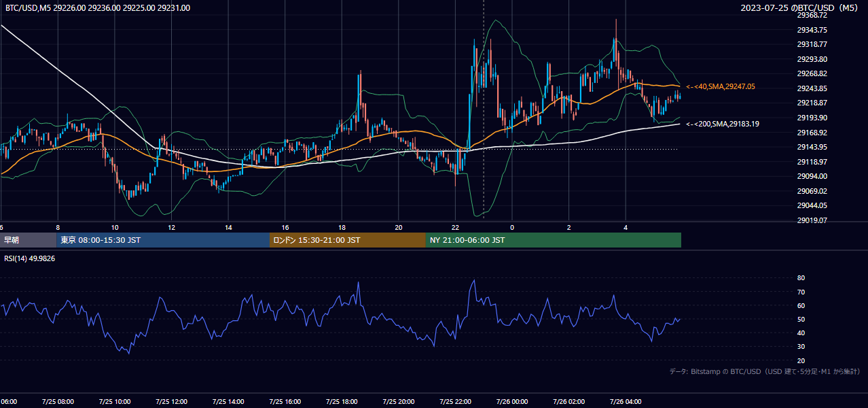Click the 7/25 22:00 time label
This screenshot has width=868, height=408.
[x=455, y=402]
